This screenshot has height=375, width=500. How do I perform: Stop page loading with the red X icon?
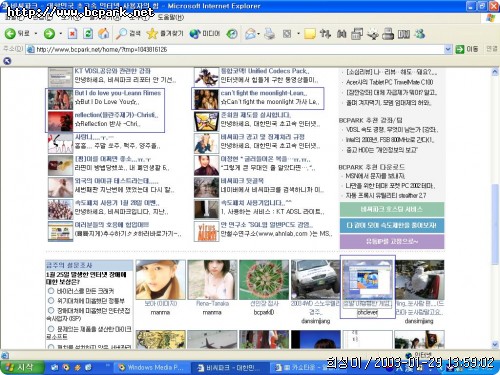72,33
